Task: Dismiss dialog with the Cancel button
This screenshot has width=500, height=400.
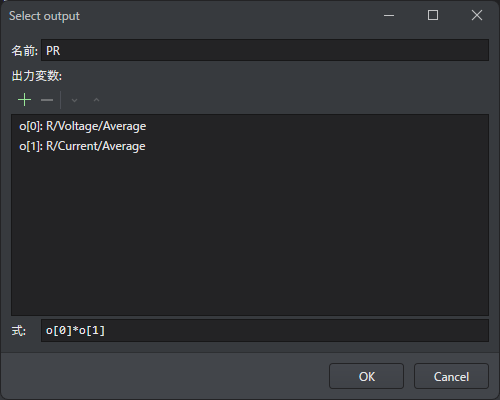Action: [x=451, y=376]
